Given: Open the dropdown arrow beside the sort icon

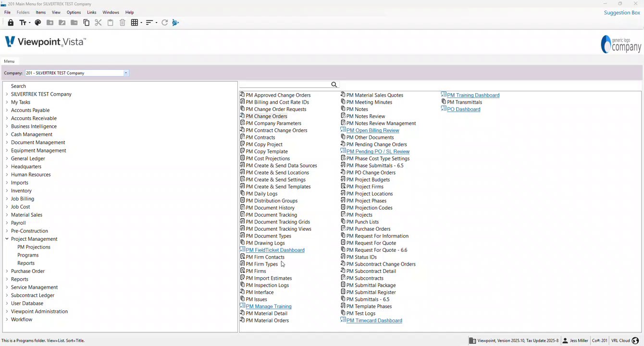Looking at the screenshot, I should click(x=156, y=23).
